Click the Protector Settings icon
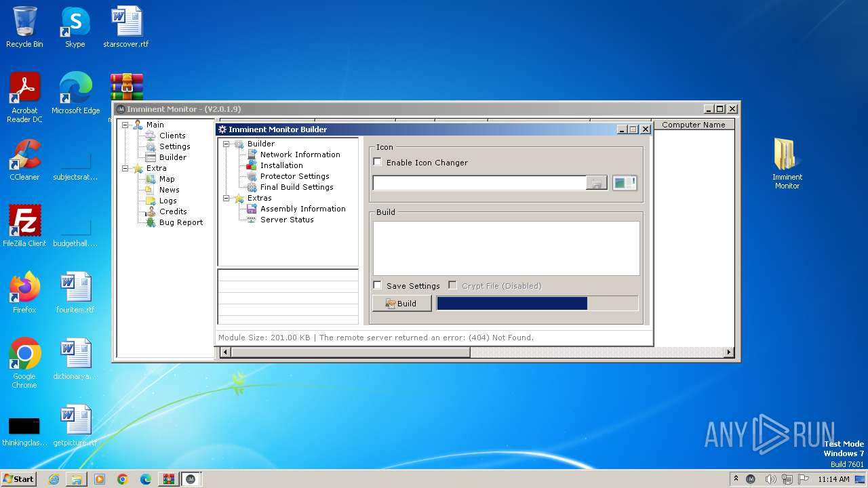Viewport: 868px width, 488px height. [252, 176]
